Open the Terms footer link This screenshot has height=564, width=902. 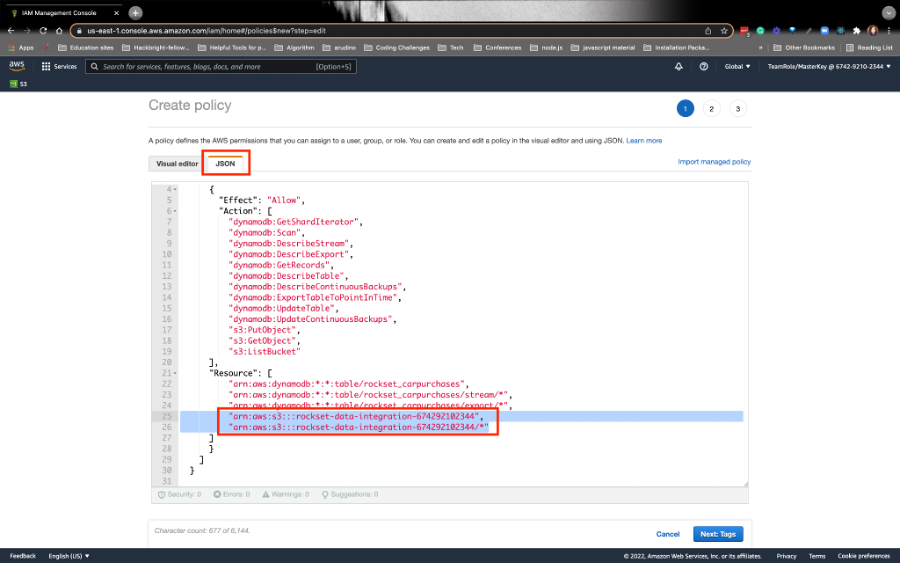pyautogui.click(x=817, y=556)
